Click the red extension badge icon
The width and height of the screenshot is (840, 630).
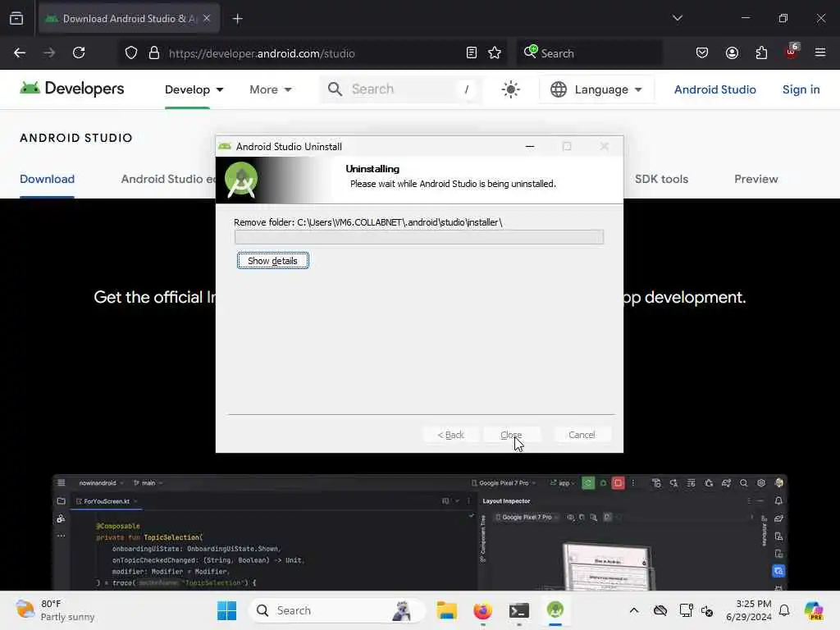coord(792,52)
